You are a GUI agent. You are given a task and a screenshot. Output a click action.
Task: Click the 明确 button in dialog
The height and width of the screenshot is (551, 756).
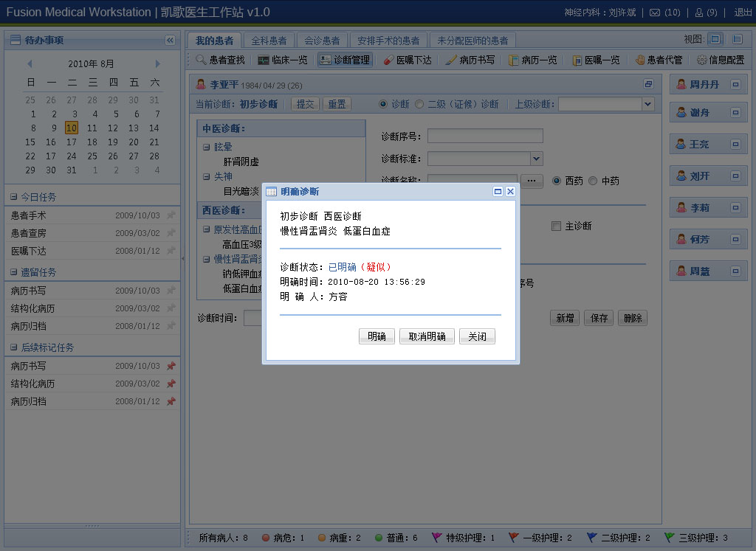(377, 336)
